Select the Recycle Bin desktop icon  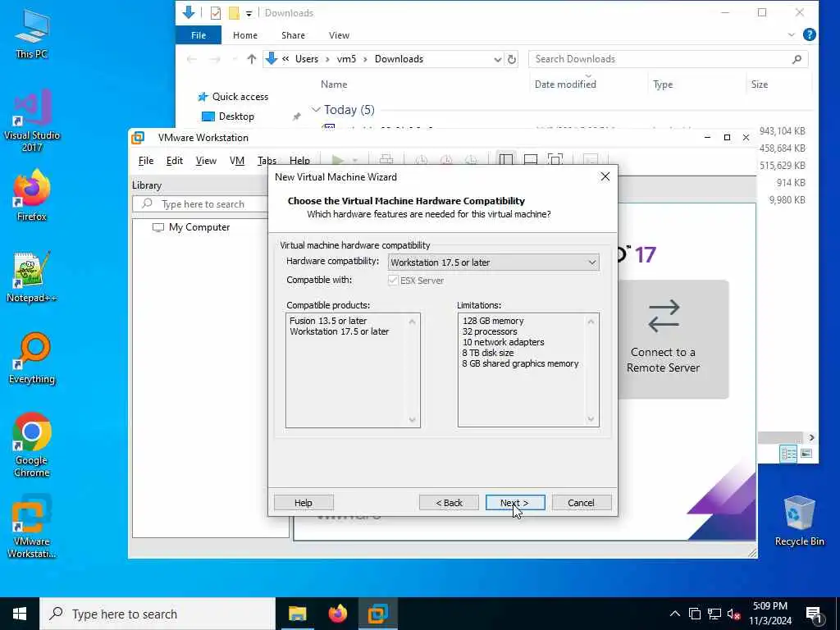coord(799,521)
